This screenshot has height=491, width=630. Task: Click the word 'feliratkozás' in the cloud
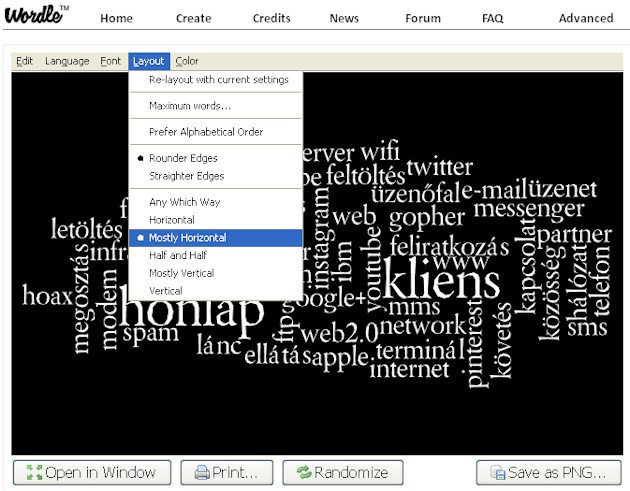tap(449, 246)
